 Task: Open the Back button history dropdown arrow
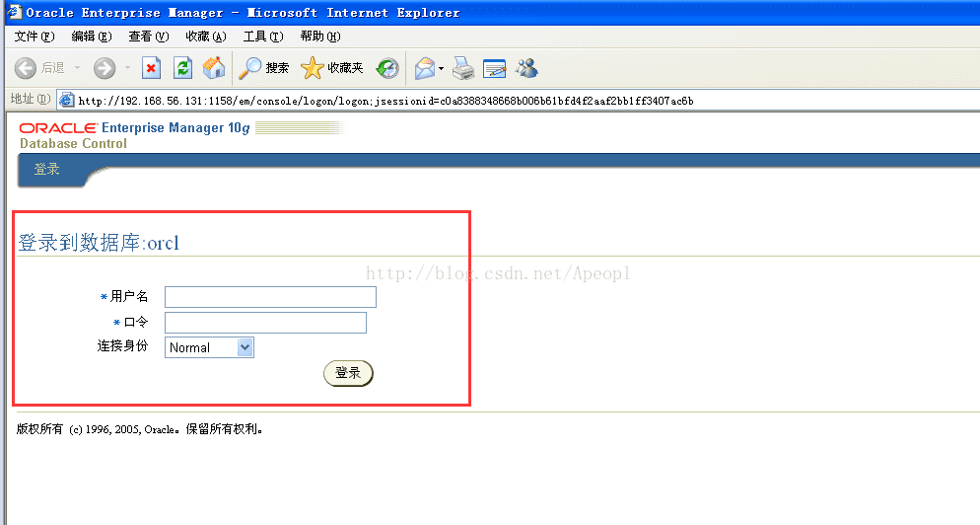pos(78,67)
